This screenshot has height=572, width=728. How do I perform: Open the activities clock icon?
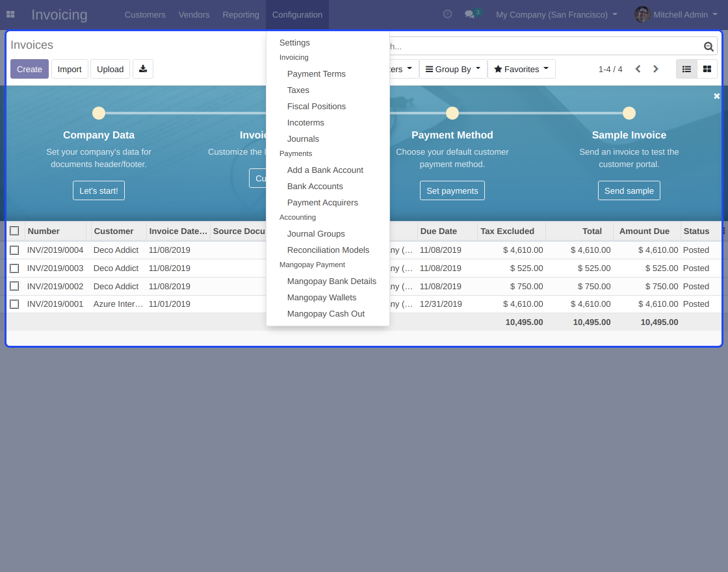point(448,14)
